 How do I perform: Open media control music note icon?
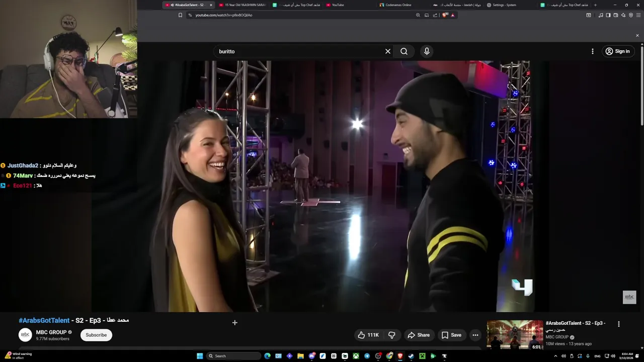[x=601, y=15]
